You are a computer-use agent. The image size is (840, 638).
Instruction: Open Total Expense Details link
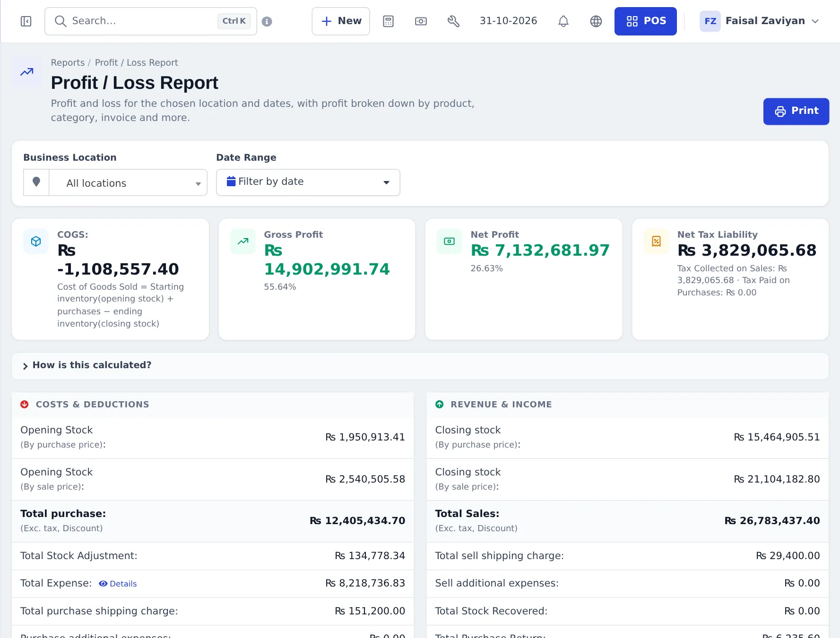pyautogui.click(x=118, y=584)
